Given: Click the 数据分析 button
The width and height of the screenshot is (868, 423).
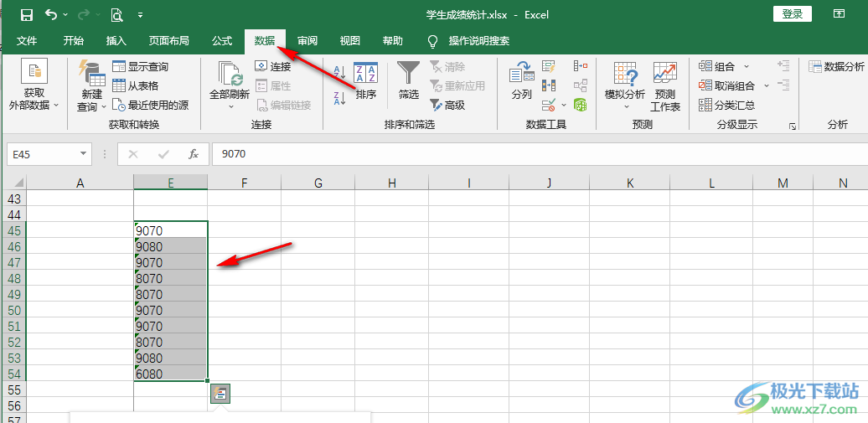Looking at the screenshot, I should [x=836, y=67].
